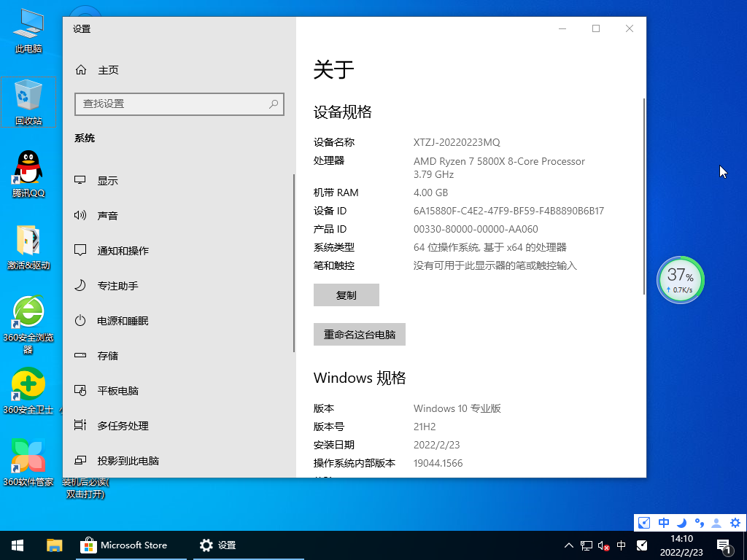Toggle Chinese/English with the 中 input icon
The height and width of the screenshot is (560, 747).
tap(663, 523)
